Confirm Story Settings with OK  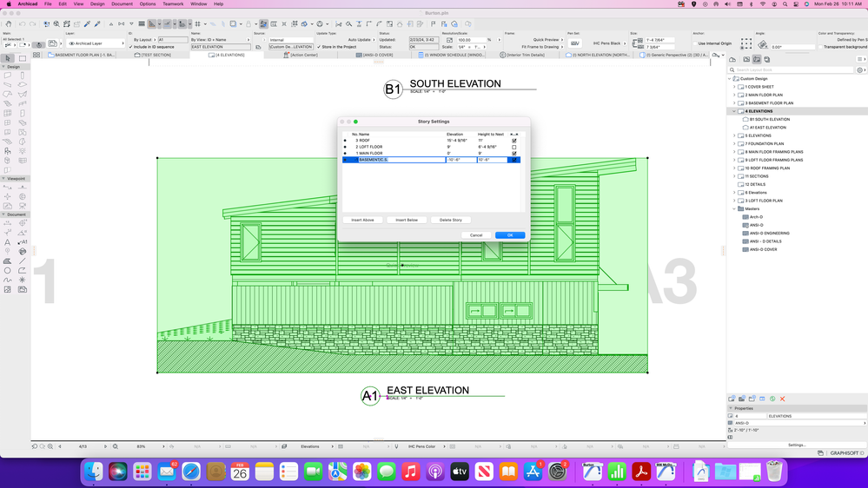click(x=510, y=235)
